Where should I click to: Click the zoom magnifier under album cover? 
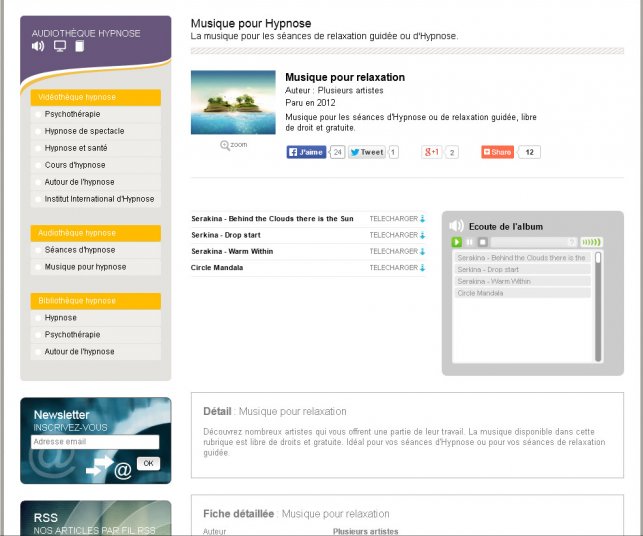(x=233, y=145)
